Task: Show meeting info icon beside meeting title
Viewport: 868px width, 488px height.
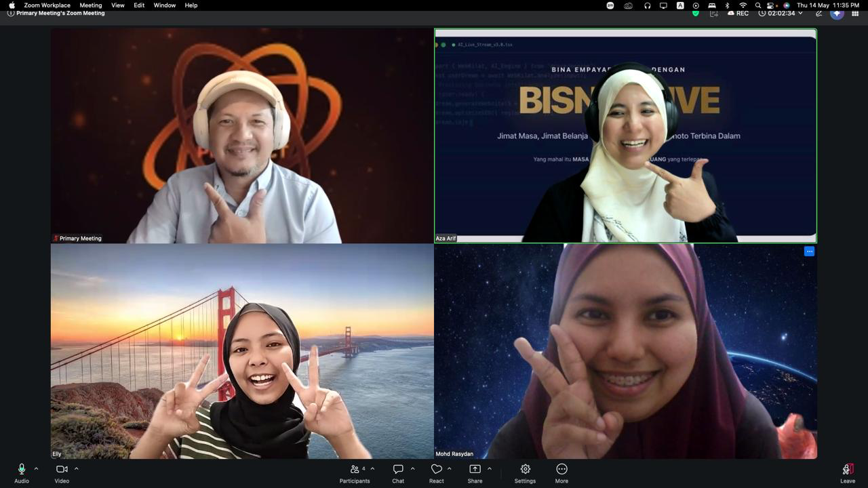Action: tap(11, 13)
